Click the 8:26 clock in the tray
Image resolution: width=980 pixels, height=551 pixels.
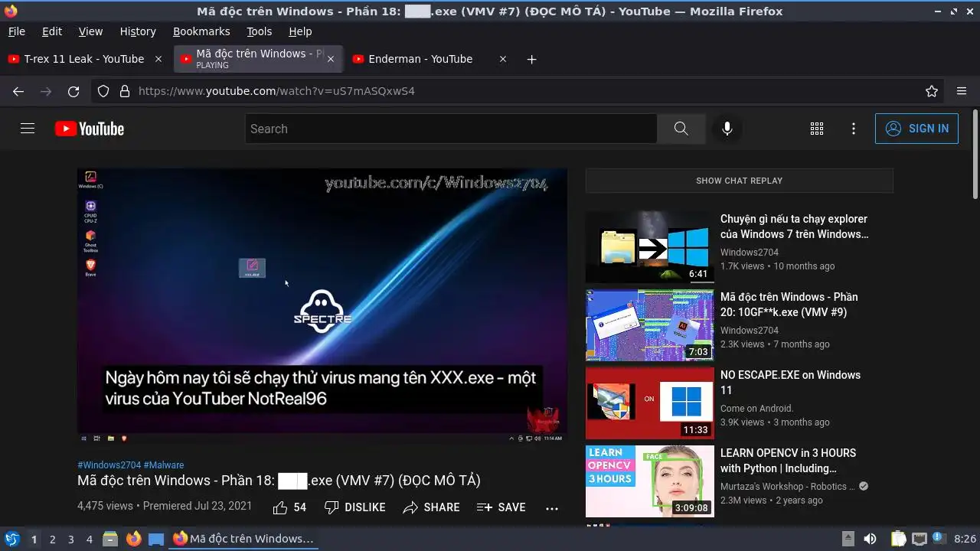[965, 539]
